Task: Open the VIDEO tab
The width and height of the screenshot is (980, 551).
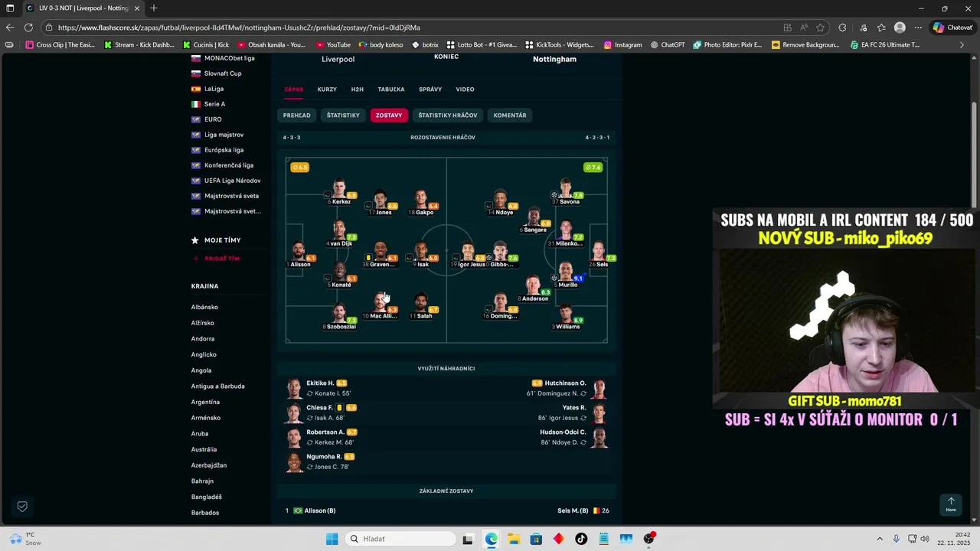Action: [x=465, y=90]
